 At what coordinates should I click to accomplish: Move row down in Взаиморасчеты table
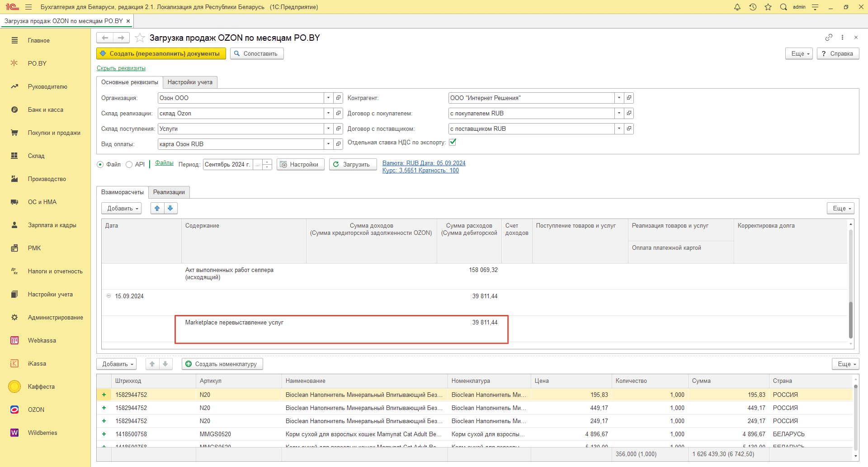170,208
